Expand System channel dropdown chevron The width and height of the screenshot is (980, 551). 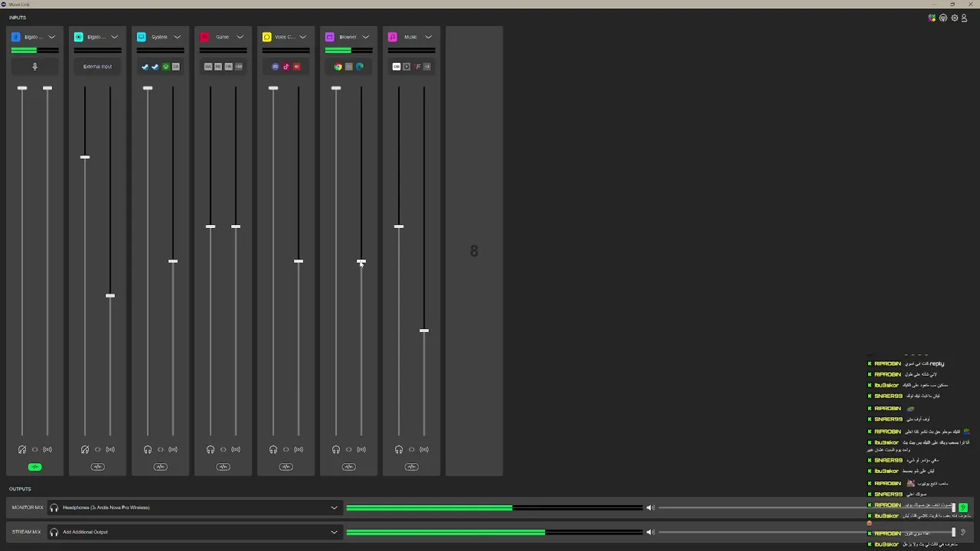click(177, 37)
